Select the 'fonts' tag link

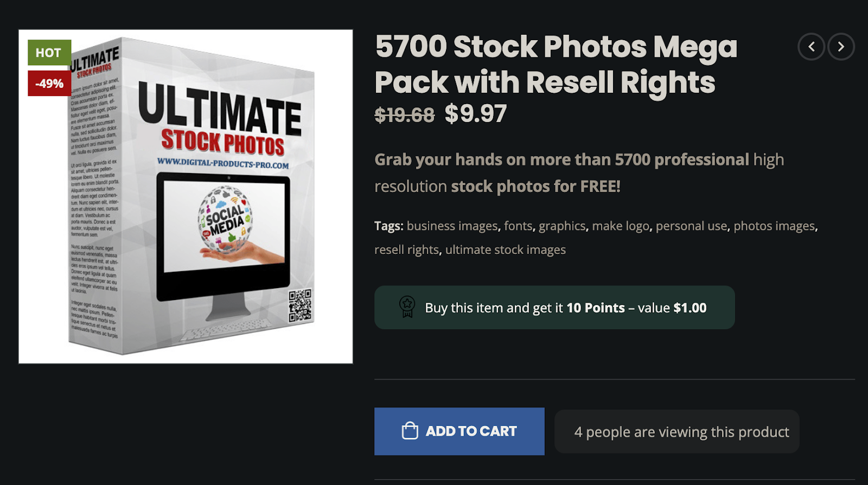tap(518, 226)
